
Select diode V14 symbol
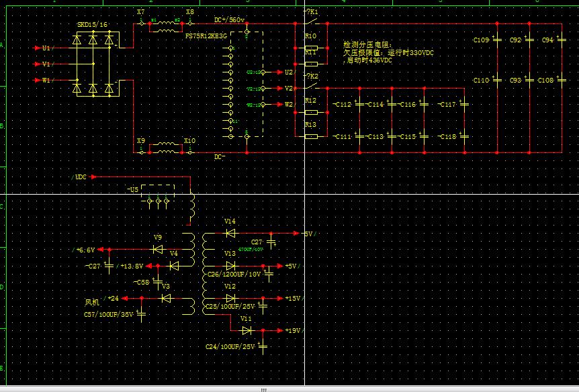tap(230, 234)
